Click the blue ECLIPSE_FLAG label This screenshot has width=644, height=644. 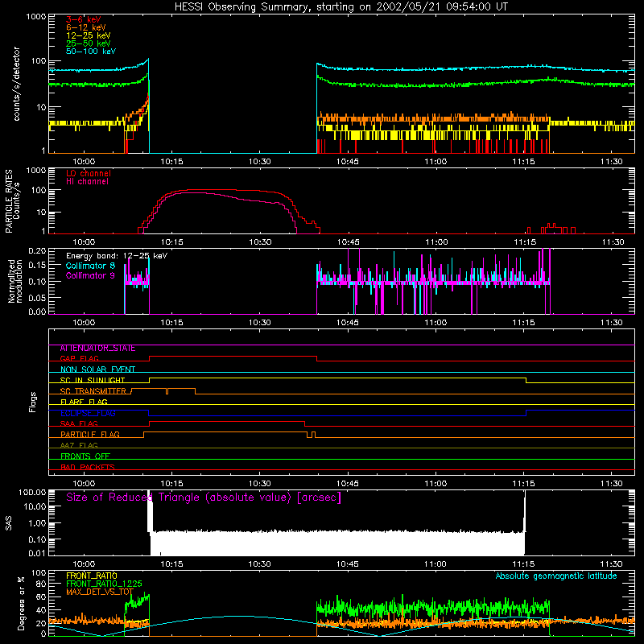(x=88, y=413)
